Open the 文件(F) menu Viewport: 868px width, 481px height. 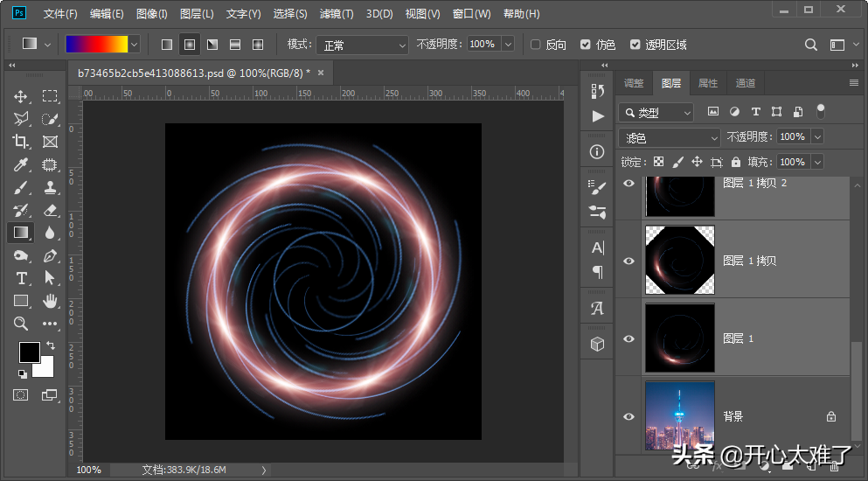pos(59,14)
